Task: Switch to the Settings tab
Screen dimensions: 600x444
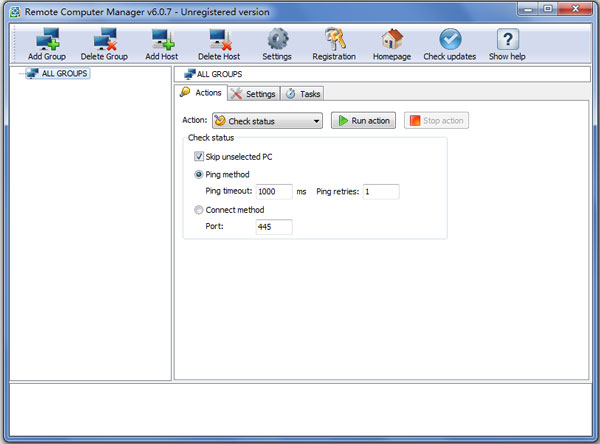Action: tap(253, 93)
